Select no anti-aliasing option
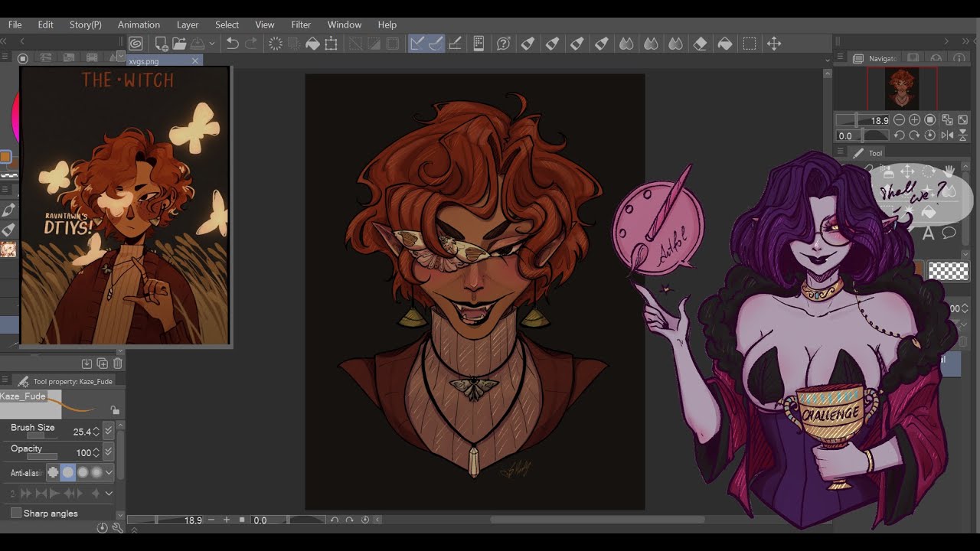The width and height of the screenshot is (980, 551). point(53,472)
